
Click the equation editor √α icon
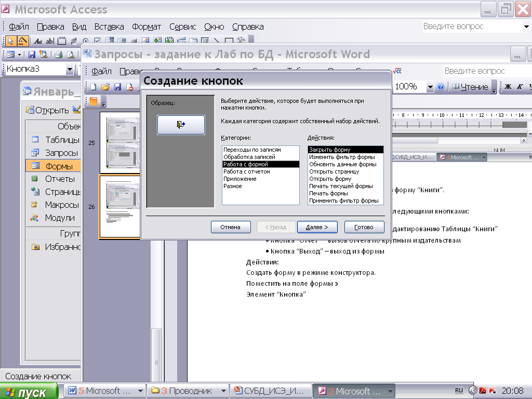(397, 71)
